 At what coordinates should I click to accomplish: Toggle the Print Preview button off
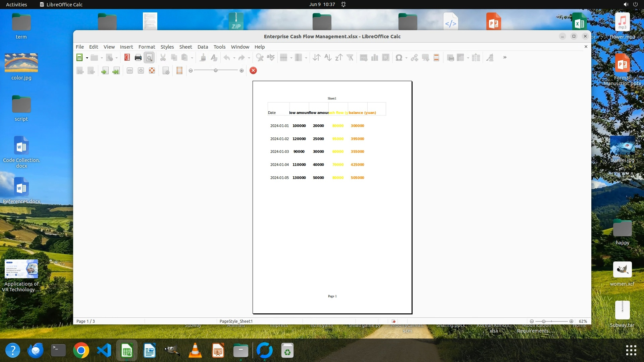point(149,58)
